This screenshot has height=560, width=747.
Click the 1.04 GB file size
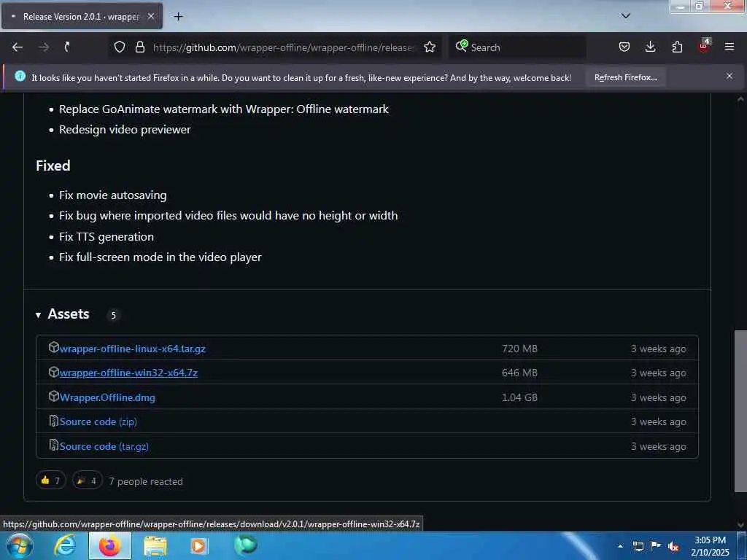[519, 397]
